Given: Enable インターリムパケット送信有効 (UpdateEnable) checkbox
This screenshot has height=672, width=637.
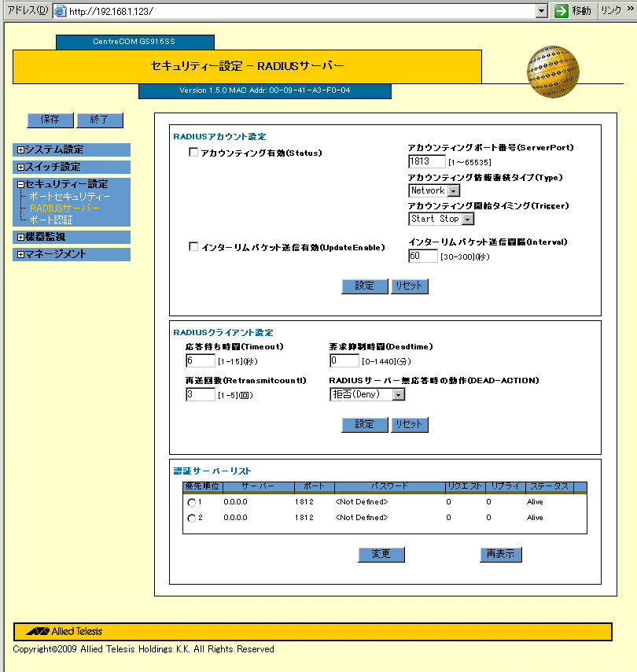Looking at the screenshot, I should 193,247.
